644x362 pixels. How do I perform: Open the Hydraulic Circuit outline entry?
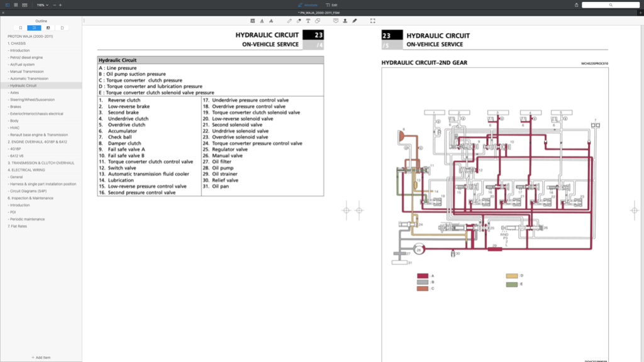(23, 85)
